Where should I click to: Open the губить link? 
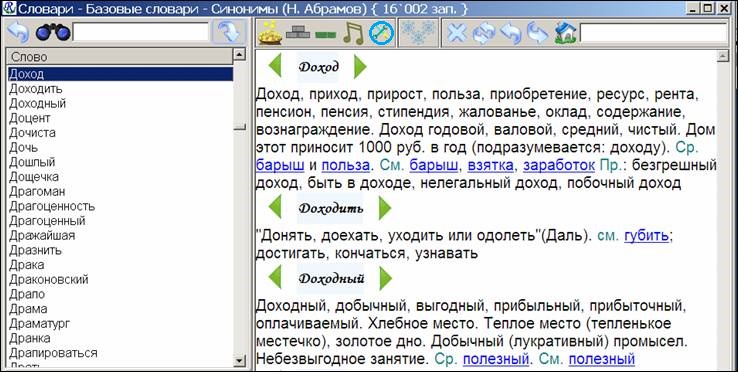(647, 235)
